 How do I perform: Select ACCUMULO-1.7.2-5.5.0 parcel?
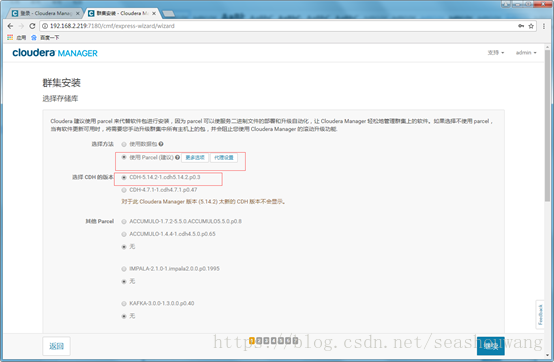point(124,221)
